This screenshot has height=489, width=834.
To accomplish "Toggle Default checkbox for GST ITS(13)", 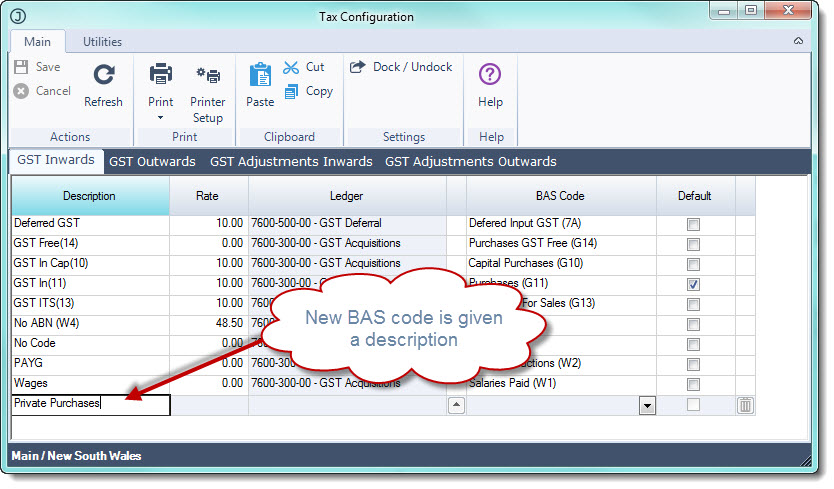I will (x=693, y=304).
